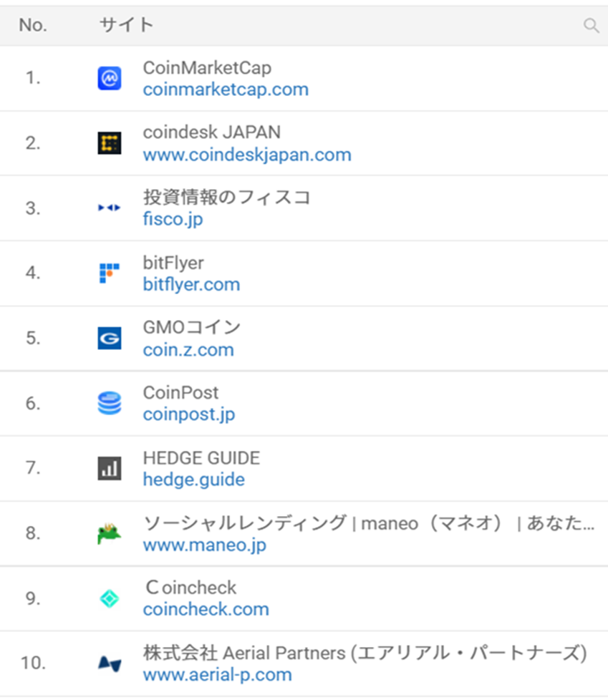Screen dimensions: 608x700
Task: Click the search magnifier icon in header
Action: (x=591, y=26)
